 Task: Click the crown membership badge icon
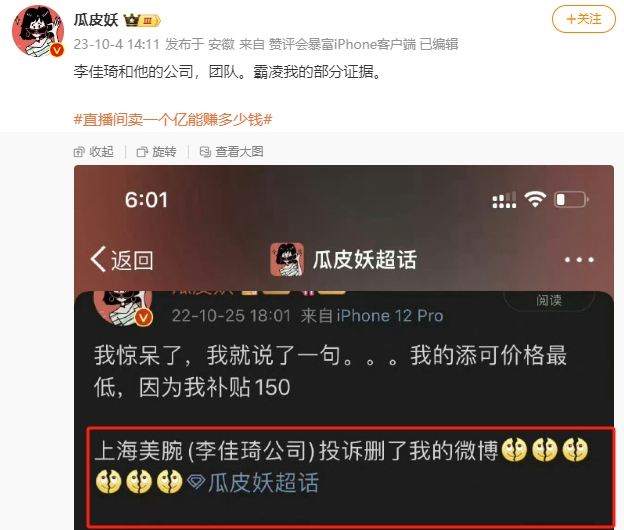click(142, 20)
